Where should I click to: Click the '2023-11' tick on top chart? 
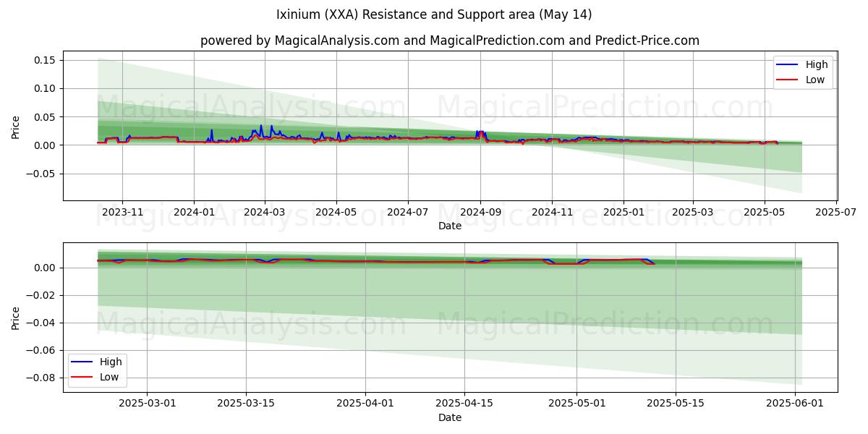(x=122, y=212)
